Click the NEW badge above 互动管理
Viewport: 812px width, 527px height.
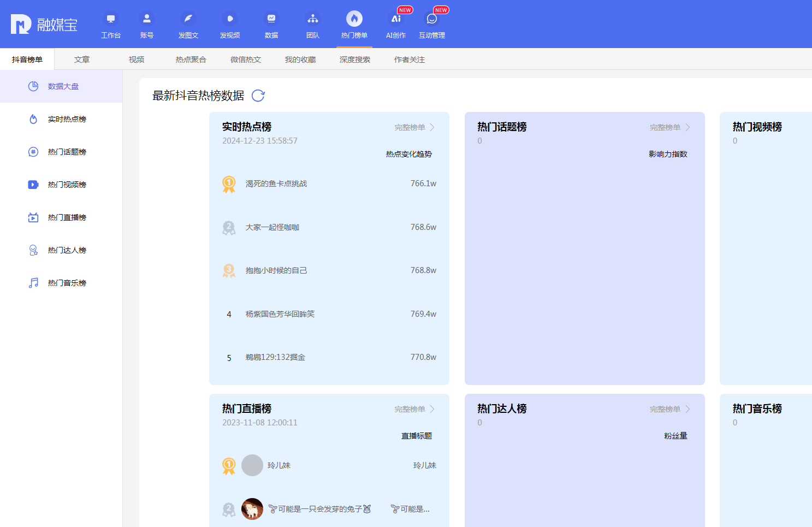[441, 10]
